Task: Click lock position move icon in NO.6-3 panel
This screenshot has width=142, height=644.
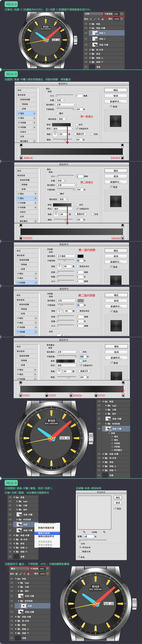Action: click(99, 19)
